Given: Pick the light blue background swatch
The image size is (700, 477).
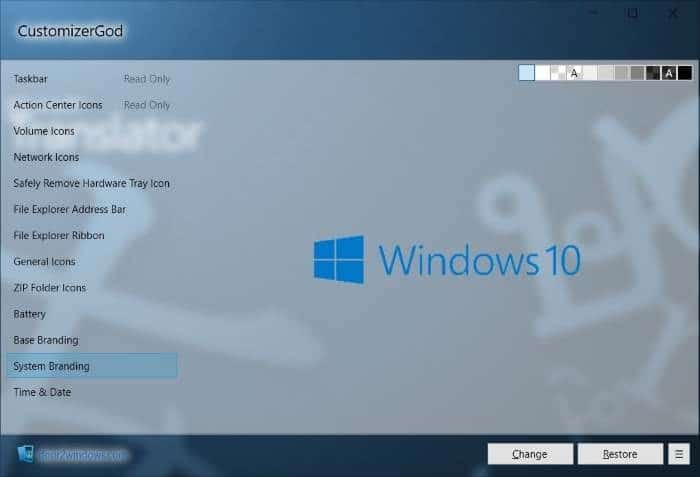Looking at the screenshot, I should (527, 72).
